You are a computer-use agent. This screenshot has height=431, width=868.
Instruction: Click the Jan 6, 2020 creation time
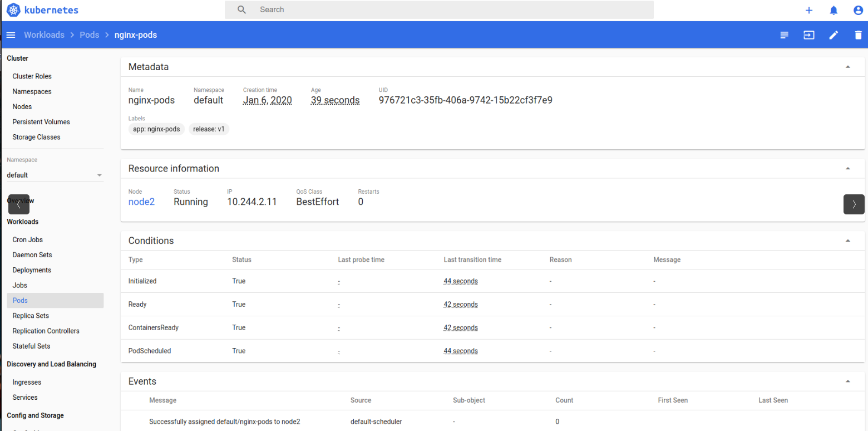point(268,100)
